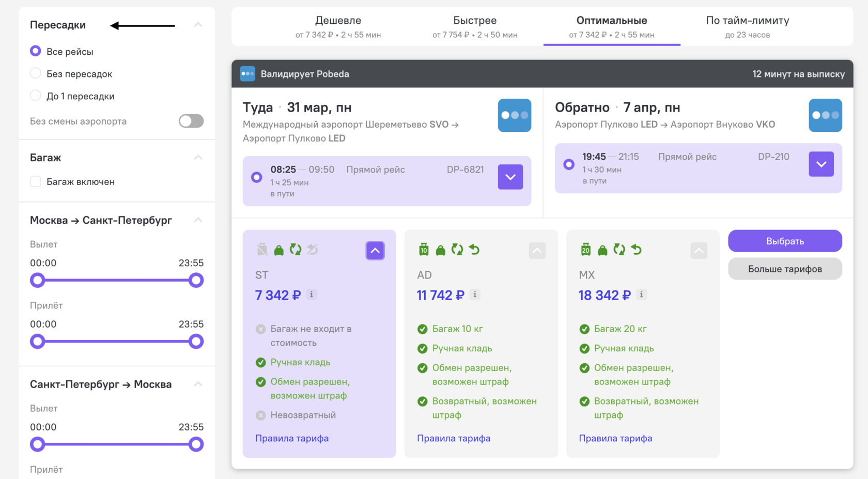Toggle the MX tariff card chevron

[699, 251]
